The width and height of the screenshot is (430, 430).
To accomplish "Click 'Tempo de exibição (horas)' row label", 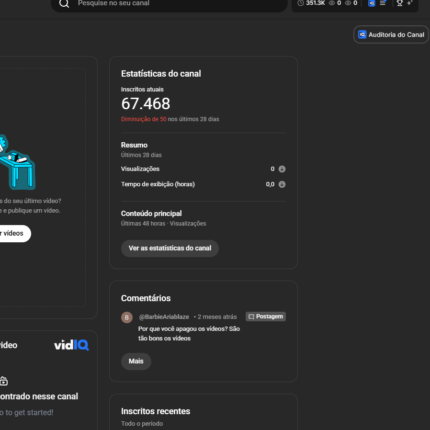I will pyautogui.click(x=158, y=184).
